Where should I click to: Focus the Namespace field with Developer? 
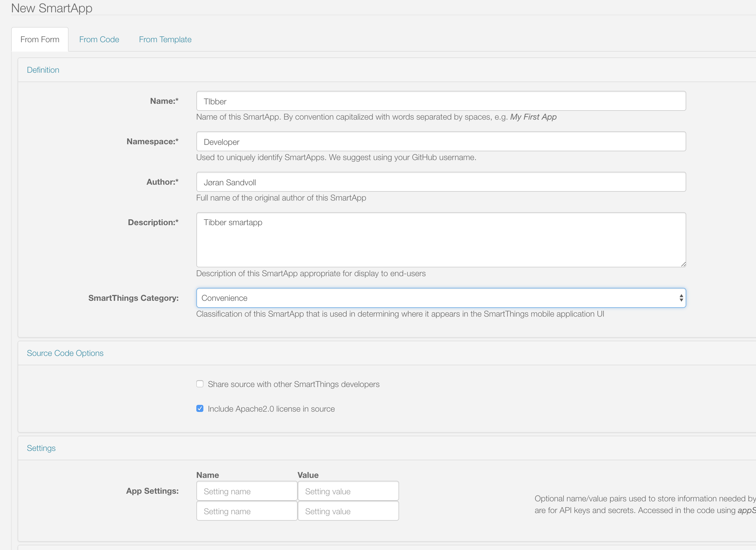coord(441,141)
